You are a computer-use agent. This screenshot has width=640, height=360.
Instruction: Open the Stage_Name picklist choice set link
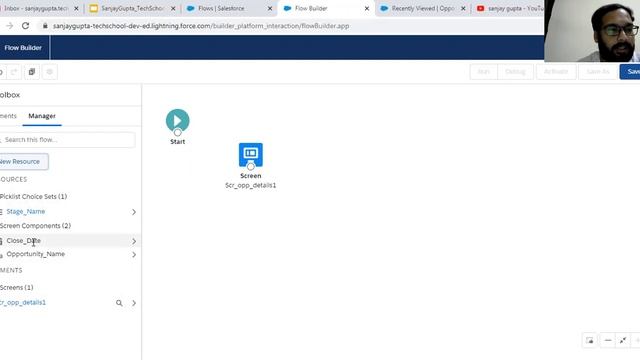click(x=26, y=211)
